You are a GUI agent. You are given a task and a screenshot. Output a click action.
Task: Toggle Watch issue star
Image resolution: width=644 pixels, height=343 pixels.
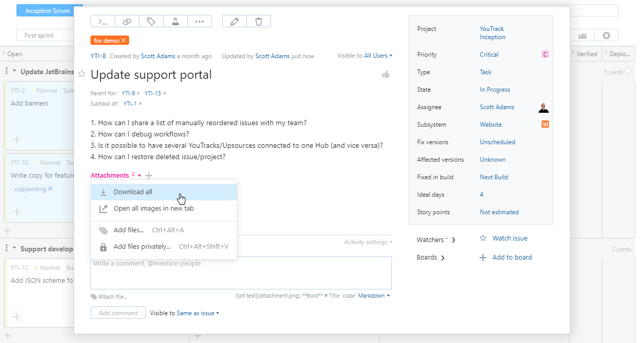483,238
